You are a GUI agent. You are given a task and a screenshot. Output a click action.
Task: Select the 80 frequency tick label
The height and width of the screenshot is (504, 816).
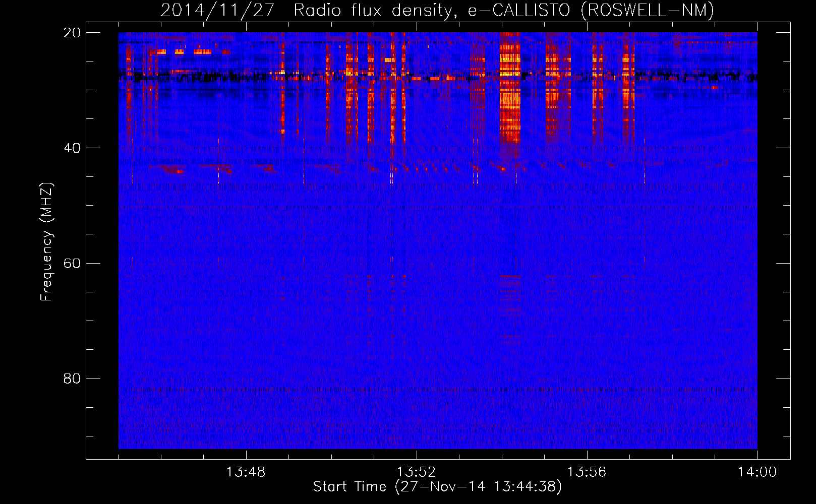pyautogui.click(x=72, y=379)
